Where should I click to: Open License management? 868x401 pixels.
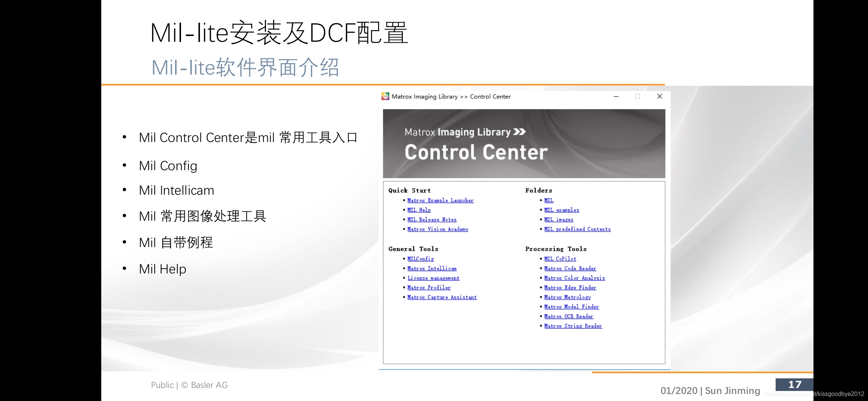pos(433,278)
